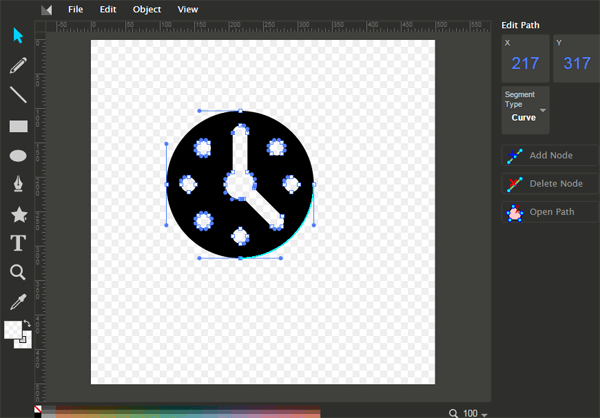Activate the Zoom magnifier tool
Image resolution: width=600 pixels, height=418 pixels.
18,272
